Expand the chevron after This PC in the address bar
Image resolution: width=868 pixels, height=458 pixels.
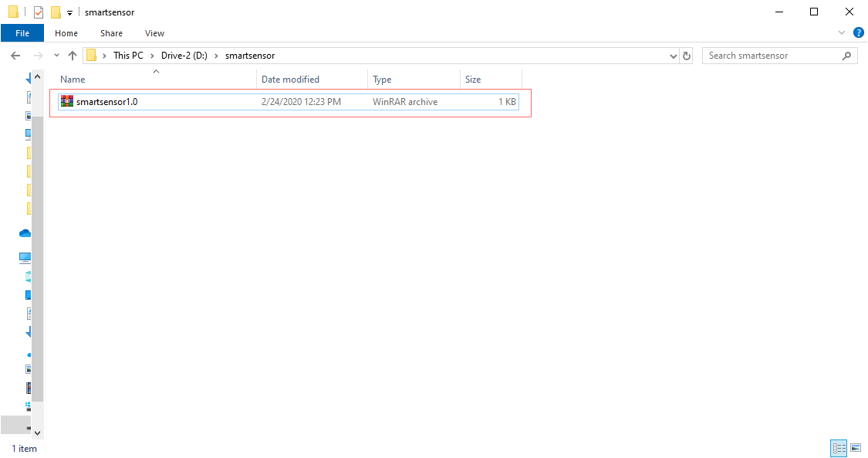point(152,56)
